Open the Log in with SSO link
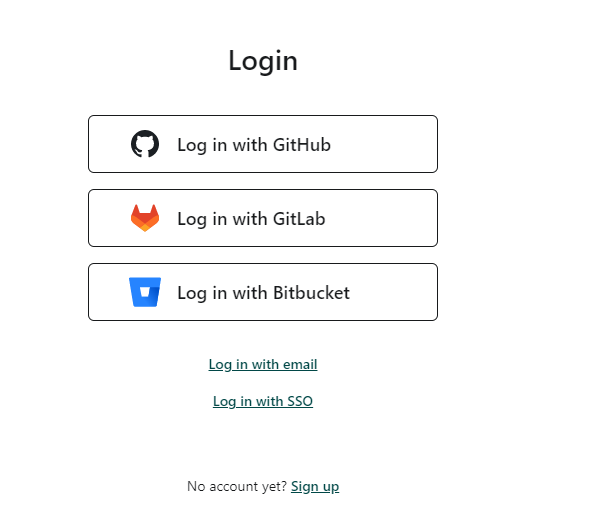The width and height of the screenshot is (601, 518). [x=263, y=401]
